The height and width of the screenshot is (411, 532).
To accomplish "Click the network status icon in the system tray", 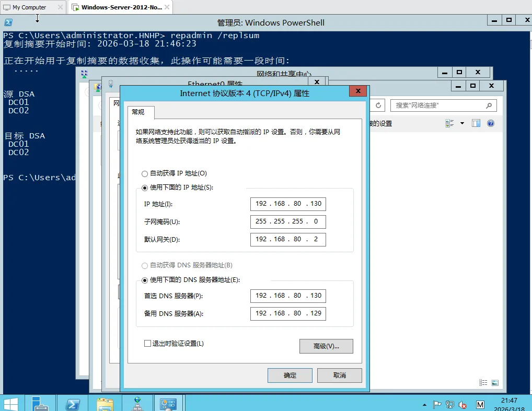I will pyautogui.click(x=449, y=405).
